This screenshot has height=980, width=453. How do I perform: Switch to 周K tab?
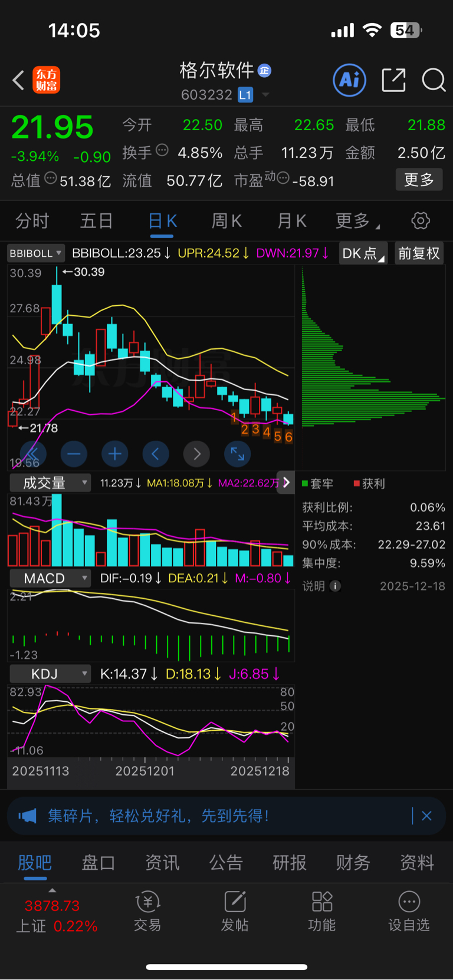coord(227,221)
